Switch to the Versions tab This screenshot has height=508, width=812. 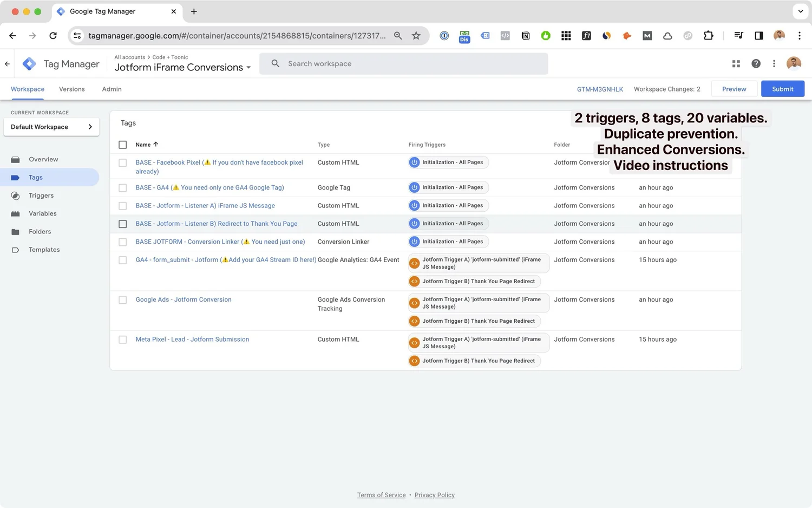(x=71, y=89)
